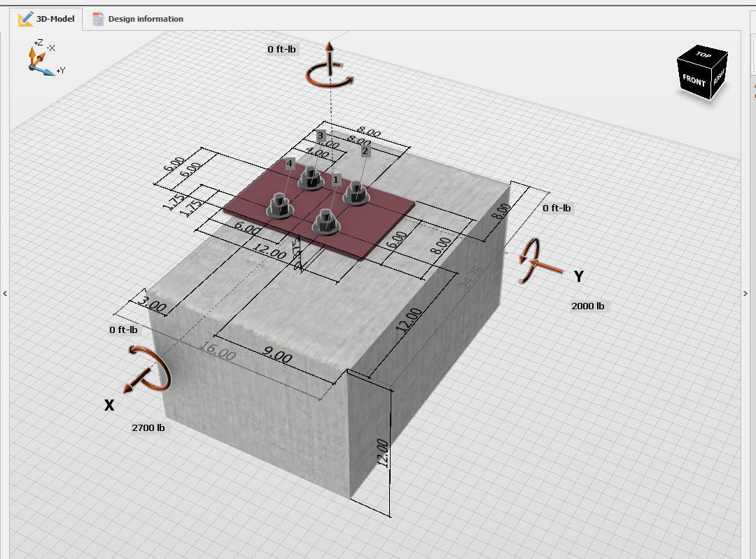Select anchor number 2 label
This screenshot has height=559, width=756.
click(365, 151)
